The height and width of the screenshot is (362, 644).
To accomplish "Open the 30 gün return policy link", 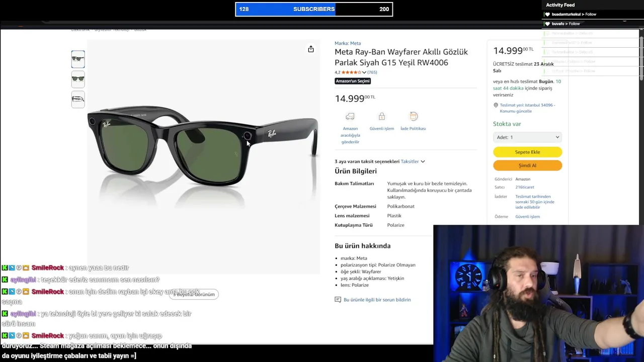I will (534, 202).
